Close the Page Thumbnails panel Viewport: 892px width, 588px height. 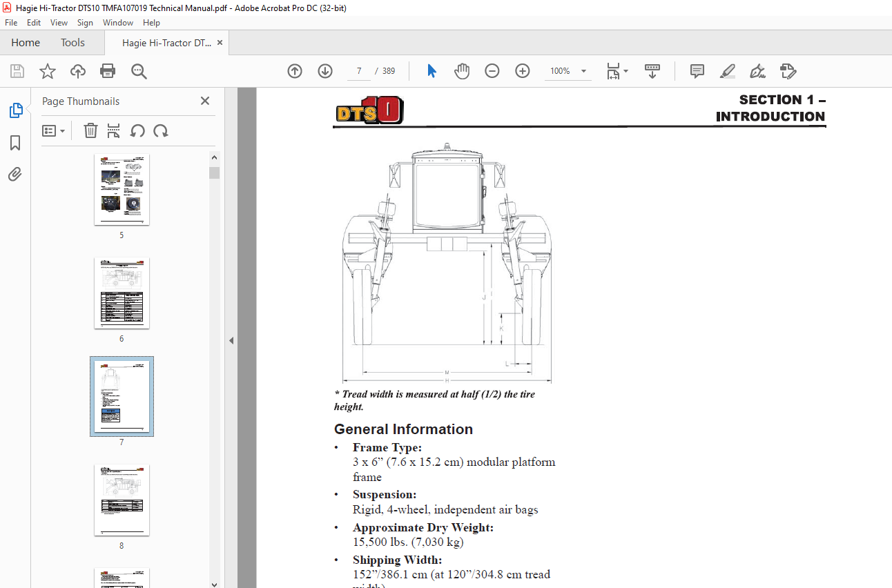coord(205,101)
